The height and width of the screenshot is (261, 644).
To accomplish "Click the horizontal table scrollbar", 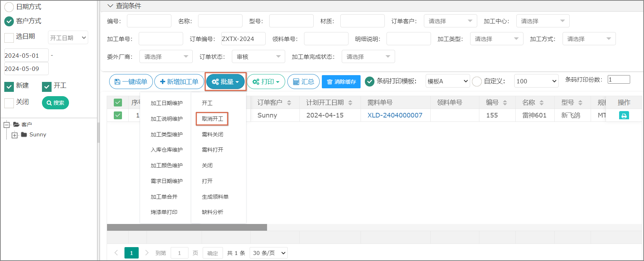I will pyautogui.click(x=187, y=227).
